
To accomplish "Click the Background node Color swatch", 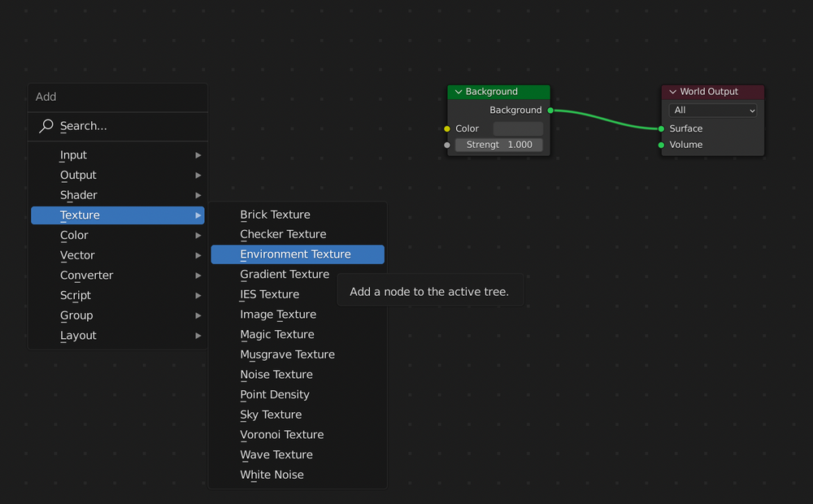I will click(x=518, y=128).
